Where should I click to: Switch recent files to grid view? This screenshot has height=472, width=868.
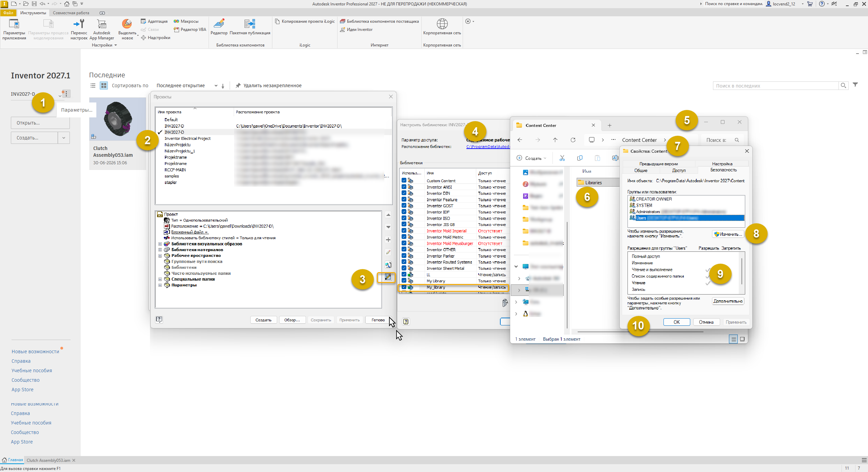coord(104,86)
